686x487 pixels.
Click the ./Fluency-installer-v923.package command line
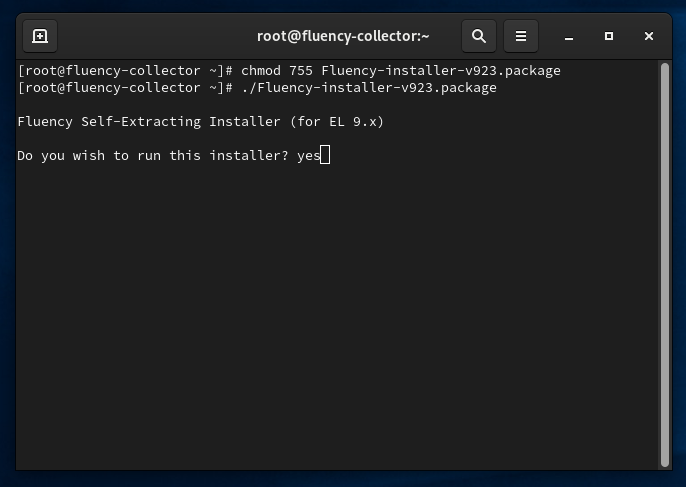coord(257,88)
